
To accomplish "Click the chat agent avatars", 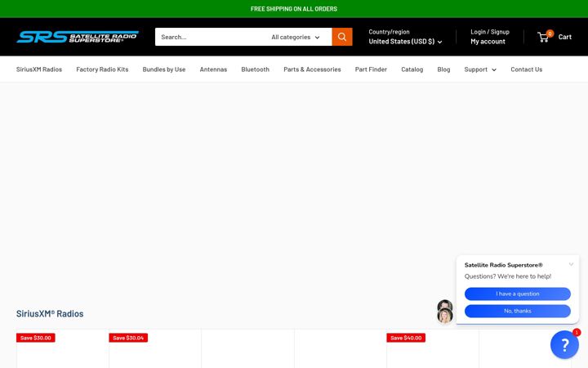I will coord(445,312).
